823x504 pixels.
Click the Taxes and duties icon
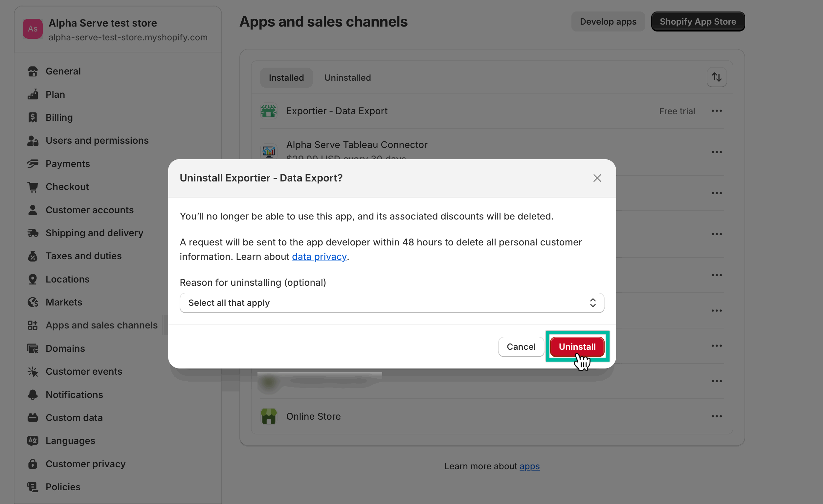tap(33, 256)
